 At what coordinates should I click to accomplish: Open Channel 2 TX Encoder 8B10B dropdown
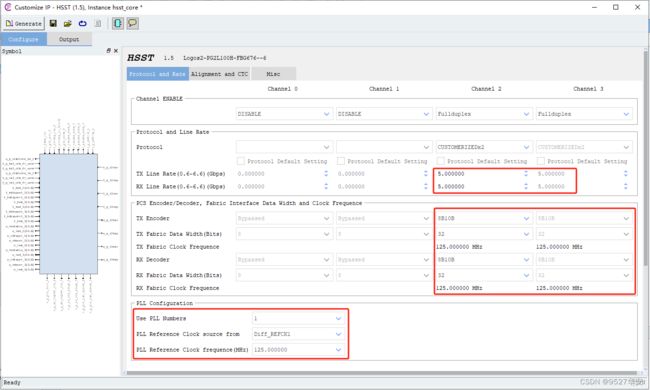(x=484, y=218)
